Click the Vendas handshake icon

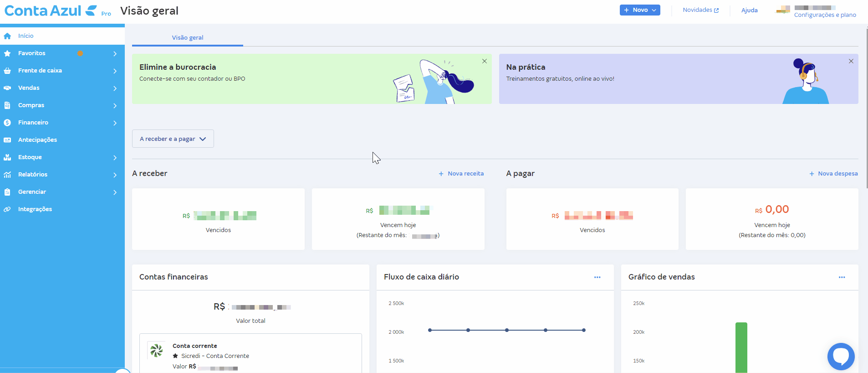click(x=7, y=88)
